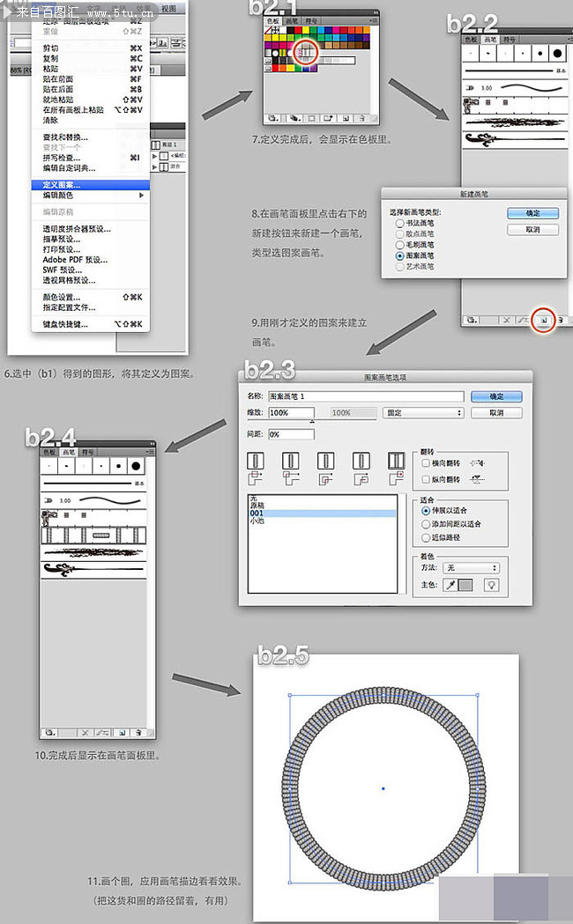Click the eyedropper icon next to 主色
This screenshot has height=924, width=573.
click(449, 584)
